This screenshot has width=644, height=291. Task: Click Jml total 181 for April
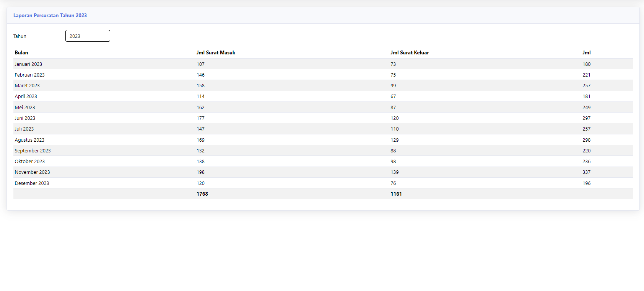click(587, 96)
